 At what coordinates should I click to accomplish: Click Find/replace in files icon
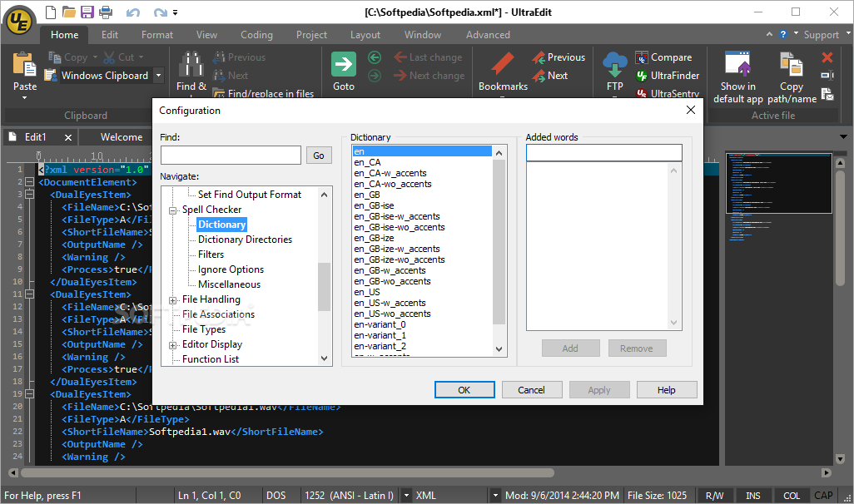(x=218, y=94)
